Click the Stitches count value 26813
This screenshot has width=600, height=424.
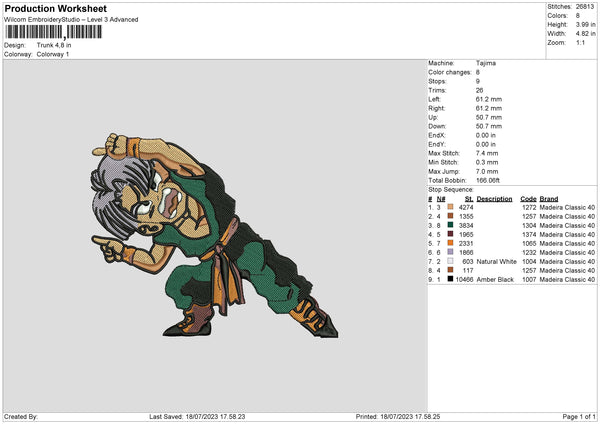point(585,9)
